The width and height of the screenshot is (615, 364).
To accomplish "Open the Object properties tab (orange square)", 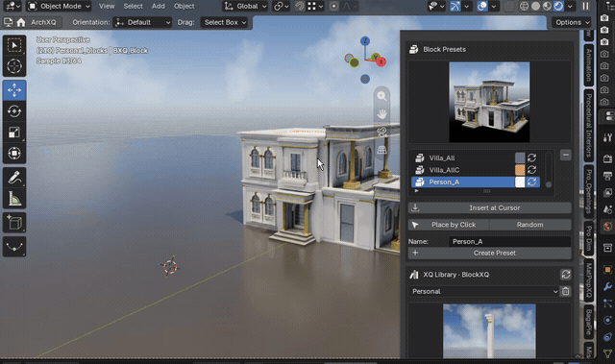I will (607, 270).
